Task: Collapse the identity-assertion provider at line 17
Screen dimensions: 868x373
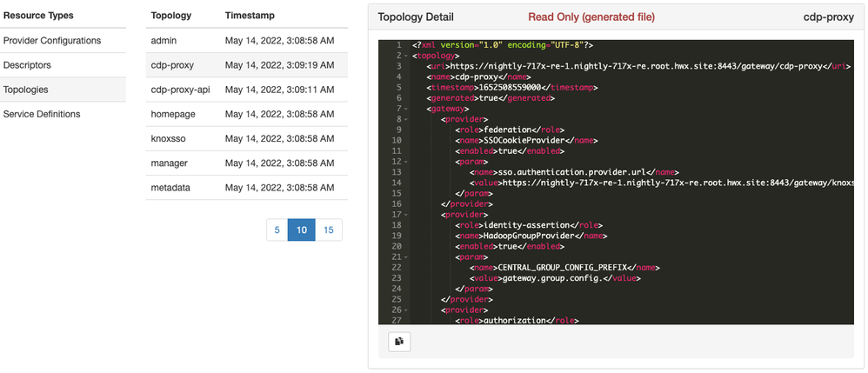Action: (x=406, y=214)
